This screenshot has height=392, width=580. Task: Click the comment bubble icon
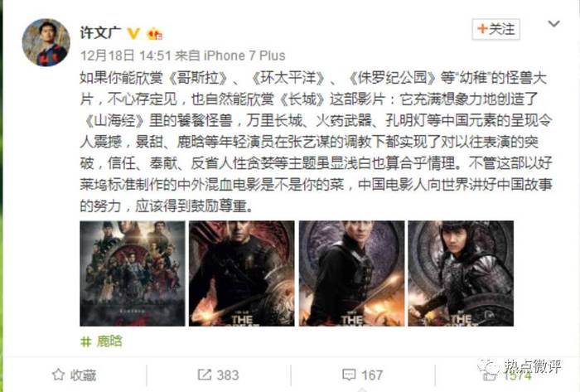pyautogui.click(x=349, y=375)
